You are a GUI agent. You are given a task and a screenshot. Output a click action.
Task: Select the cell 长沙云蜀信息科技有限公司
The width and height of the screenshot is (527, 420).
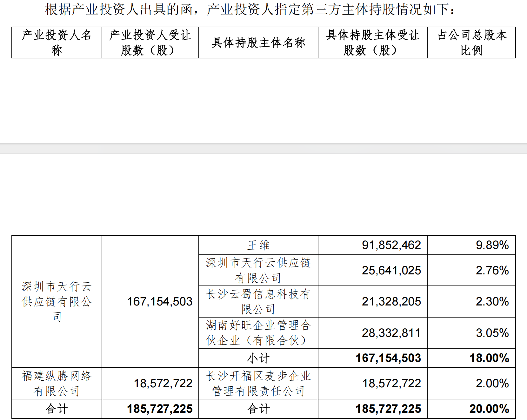point(258,301)
